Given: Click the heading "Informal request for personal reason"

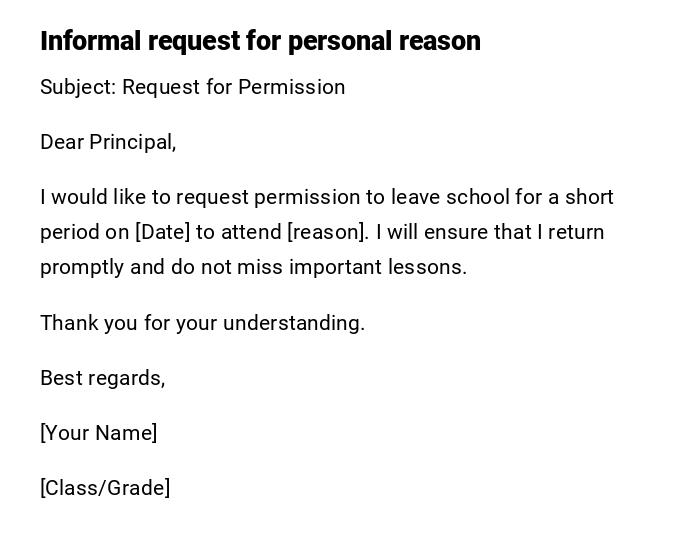Looking at the screenshot, I should pyautogui.click(x=260, y=41).
